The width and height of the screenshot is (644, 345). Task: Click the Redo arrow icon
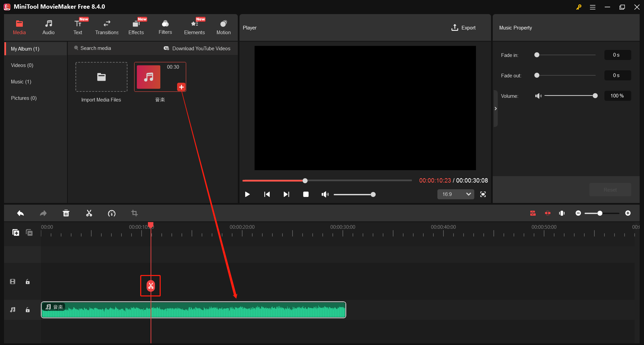(x=43, y=213)
